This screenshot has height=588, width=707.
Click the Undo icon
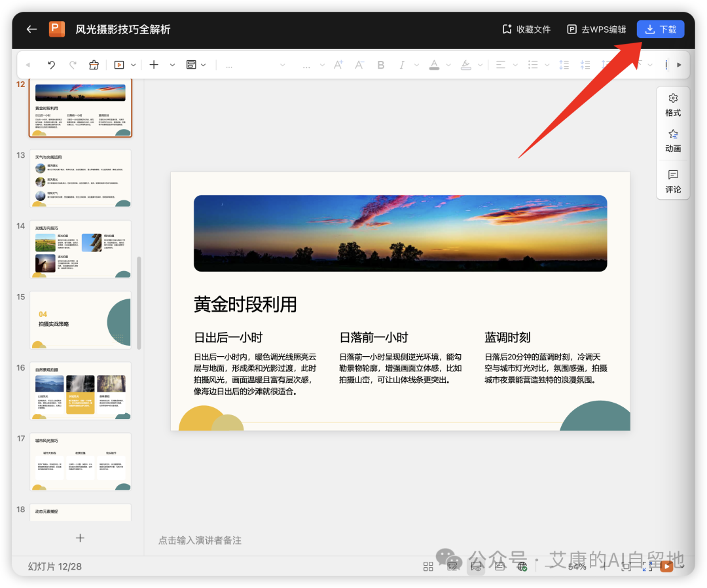[x=51, y=64]
